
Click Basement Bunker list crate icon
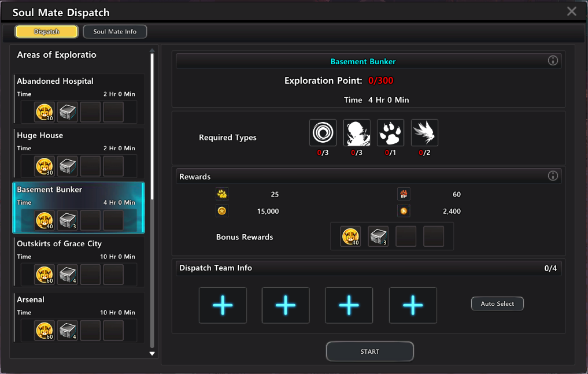(68, 220)
